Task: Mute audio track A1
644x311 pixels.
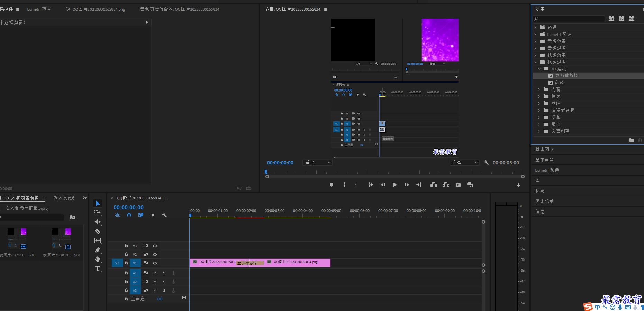Action: pyautogui.click(x=155, y=273)
